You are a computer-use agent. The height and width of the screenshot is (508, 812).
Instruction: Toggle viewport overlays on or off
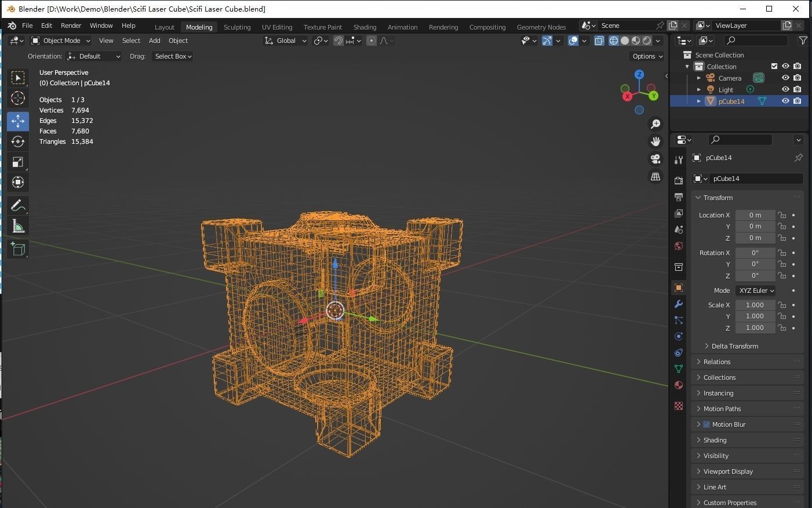coord(573,41)
